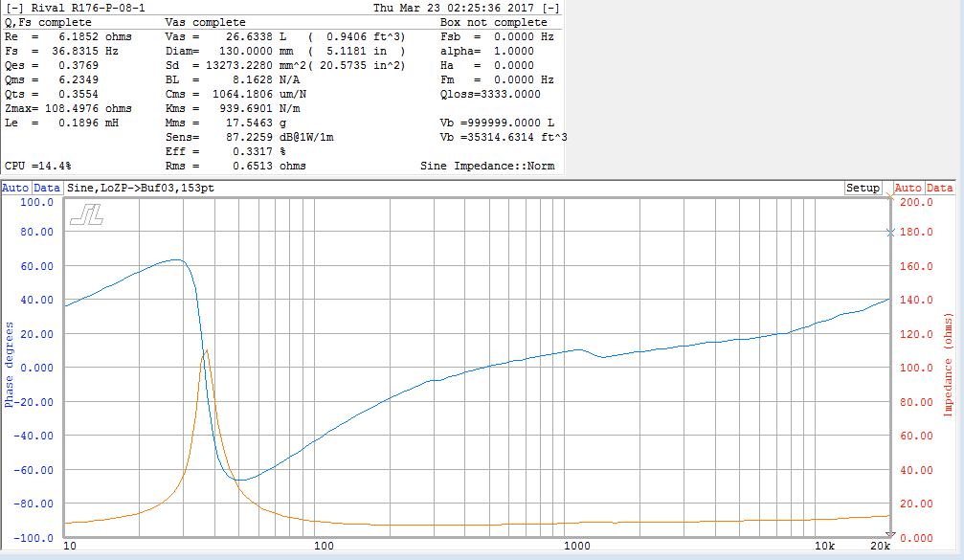Select the Re value '6.1852 ohms'
The image size is (964, 560).
[95, 36]
